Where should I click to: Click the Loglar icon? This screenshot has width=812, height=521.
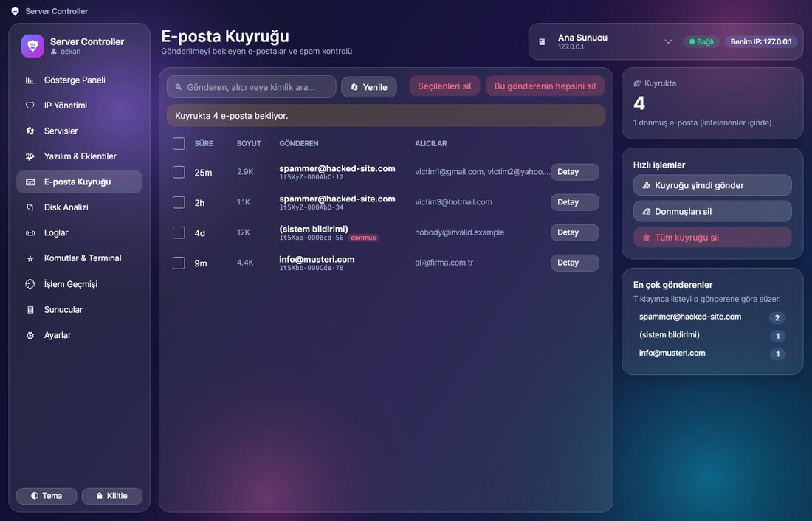tap(30, 233)
